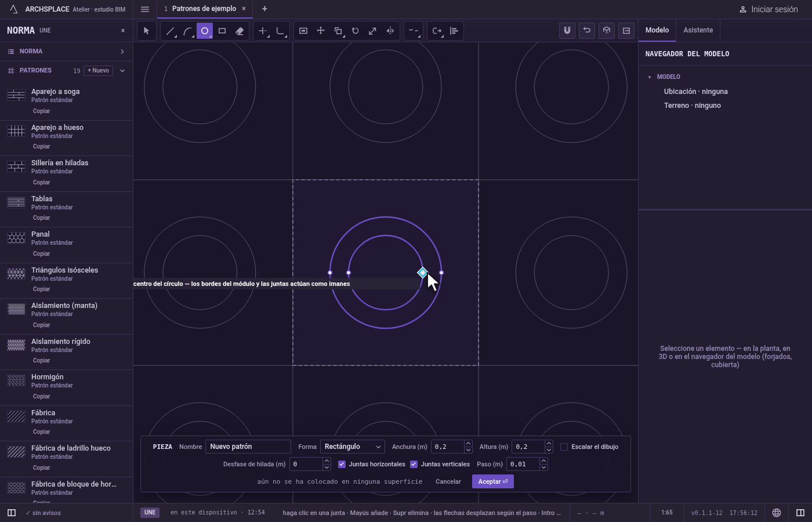Decrease the Altura value stepper
This screenshot has height=522, width=812.
[549, 450]
